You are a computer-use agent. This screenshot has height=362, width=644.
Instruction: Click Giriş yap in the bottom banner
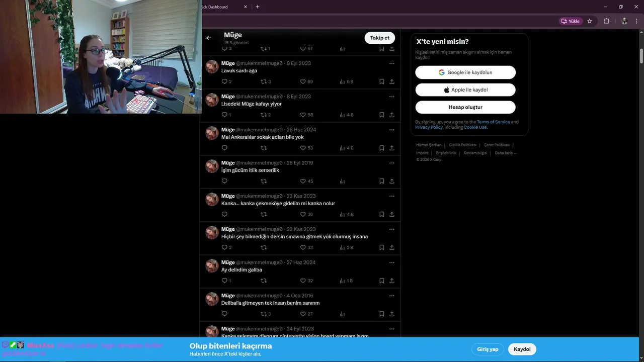coord(488,349)
